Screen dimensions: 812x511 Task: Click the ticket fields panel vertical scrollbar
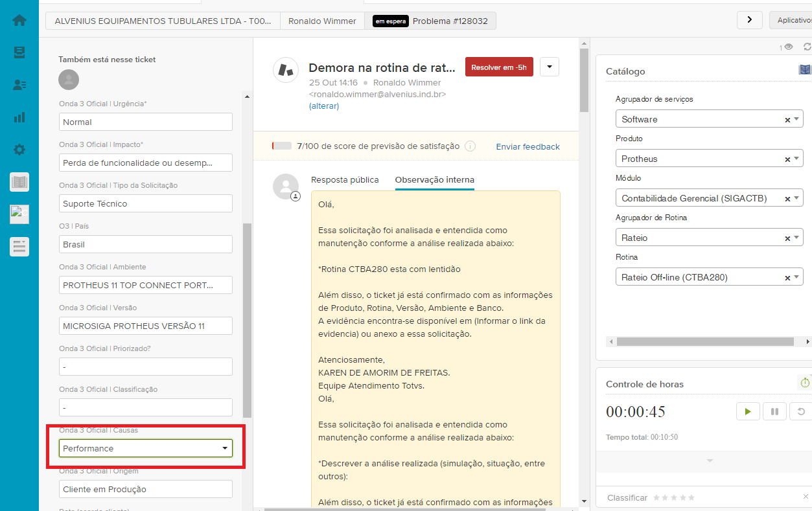coord(246,321)
